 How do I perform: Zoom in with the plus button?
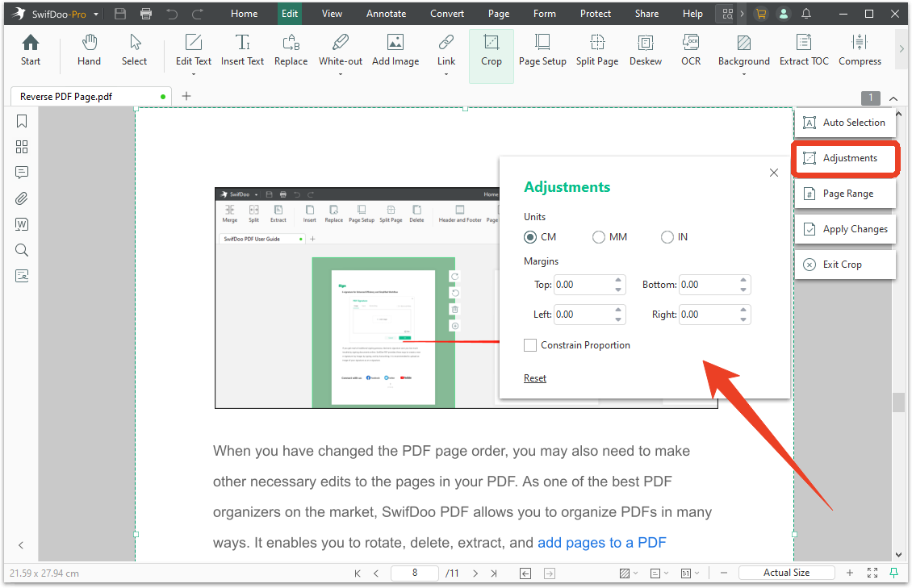pos(850,573)
